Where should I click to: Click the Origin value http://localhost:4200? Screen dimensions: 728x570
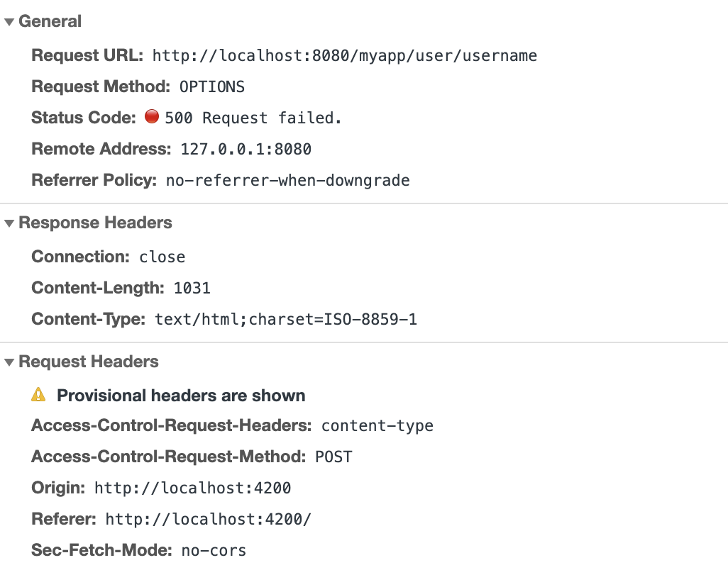[x=193, y=488]
